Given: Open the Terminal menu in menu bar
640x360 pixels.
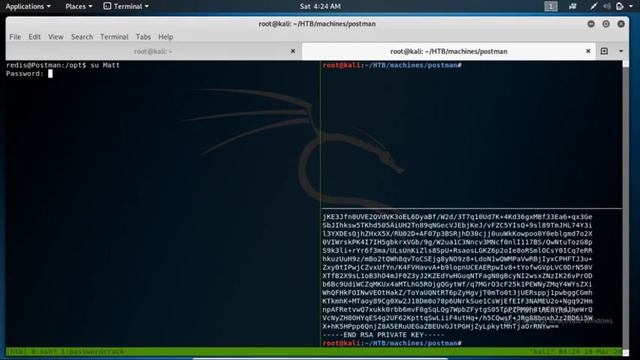Looking at the screenshot, I should (114, 37).
